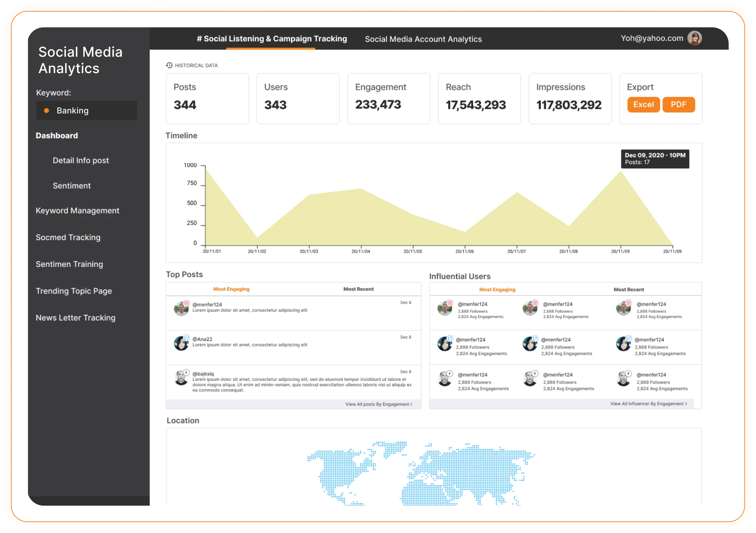Export the data as Excel
This screenshot has height=533, width=756.
[643, 105]
